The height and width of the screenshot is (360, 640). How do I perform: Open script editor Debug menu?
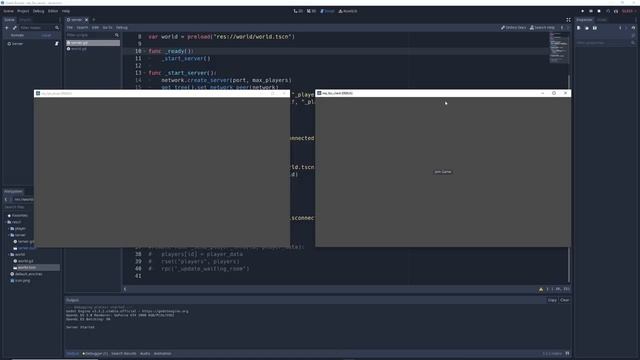click(122, 28)
